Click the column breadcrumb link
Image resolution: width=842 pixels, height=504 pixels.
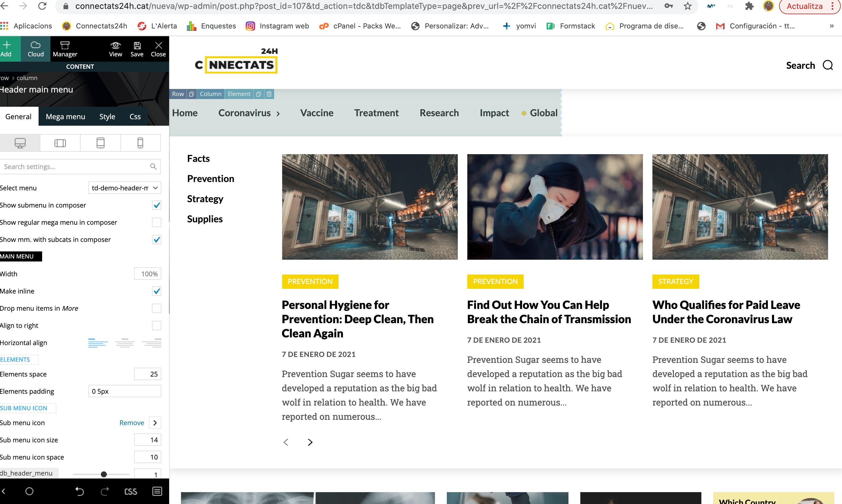tap(27, 78)
